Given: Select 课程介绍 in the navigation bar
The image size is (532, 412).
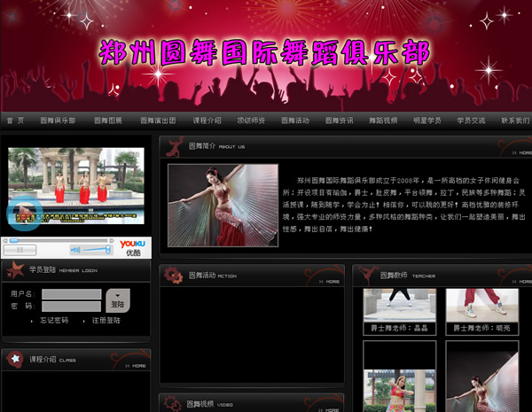Looking at the screenshot, I should [207, 120].
